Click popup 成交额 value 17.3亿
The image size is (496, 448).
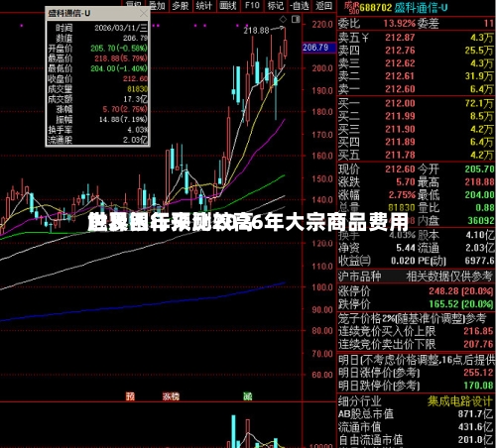pos(136,99)
